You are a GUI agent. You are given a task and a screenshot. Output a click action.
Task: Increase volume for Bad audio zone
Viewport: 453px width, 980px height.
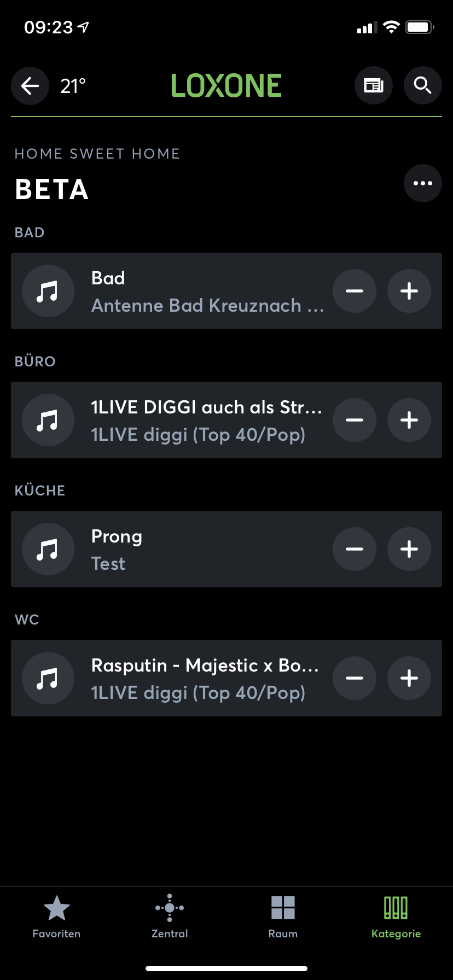click(409, 291)
